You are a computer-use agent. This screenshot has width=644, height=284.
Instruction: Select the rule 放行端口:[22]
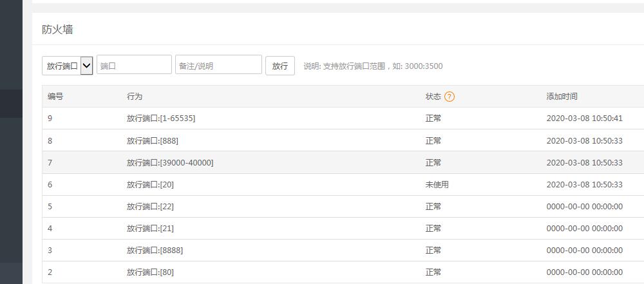point(150,206)
